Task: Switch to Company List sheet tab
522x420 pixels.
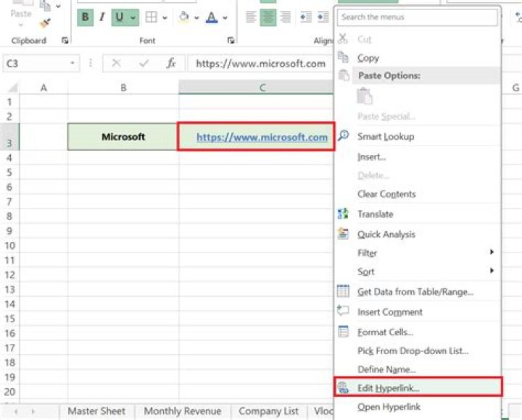Action: pyautogui.click(x=268, y=411)
